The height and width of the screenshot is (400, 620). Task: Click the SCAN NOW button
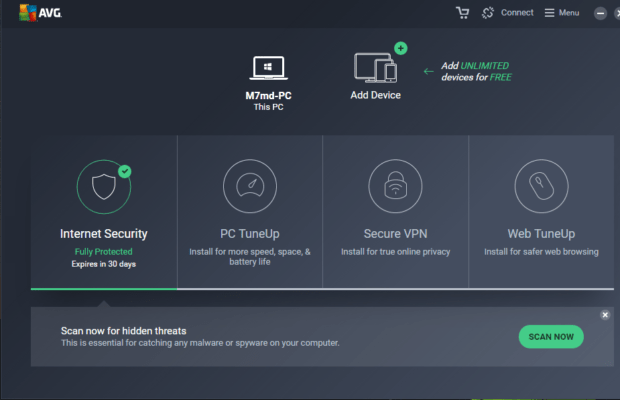(x=551, y=337)
